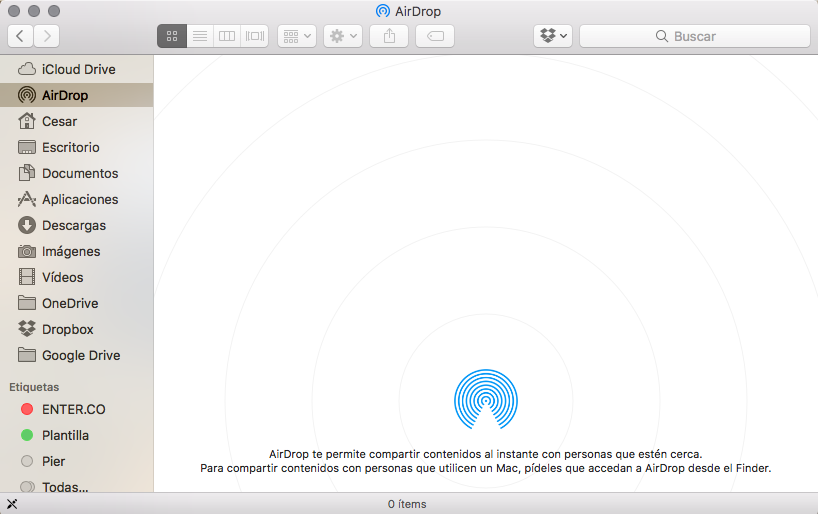Click the AirDrop window title text
Image resolution: width=818 pixels, height=514 pixels.
pos(418,11)
